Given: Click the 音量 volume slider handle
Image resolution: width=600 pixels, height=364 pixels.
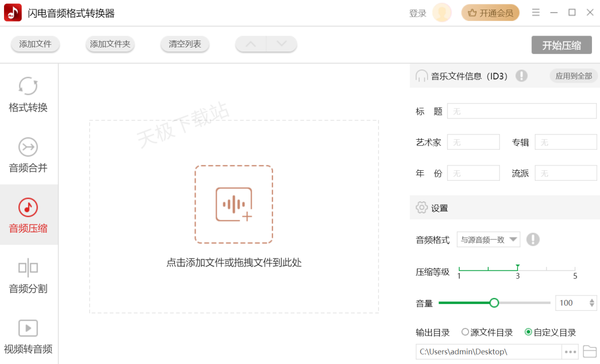Looking at the screenshot, I should pyautogui.click(x=494, y=303).
